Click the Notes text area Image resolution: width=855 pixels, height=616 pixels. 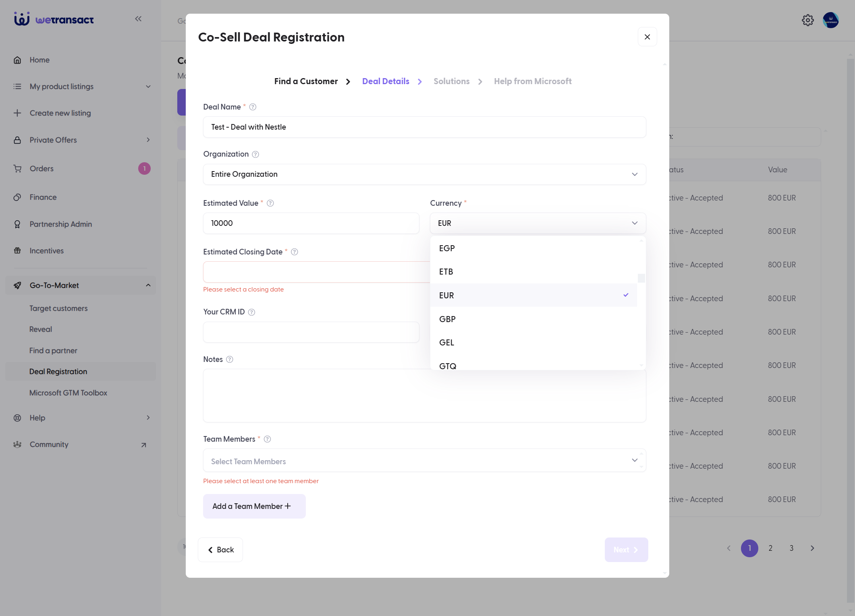(x=424, y=396)
